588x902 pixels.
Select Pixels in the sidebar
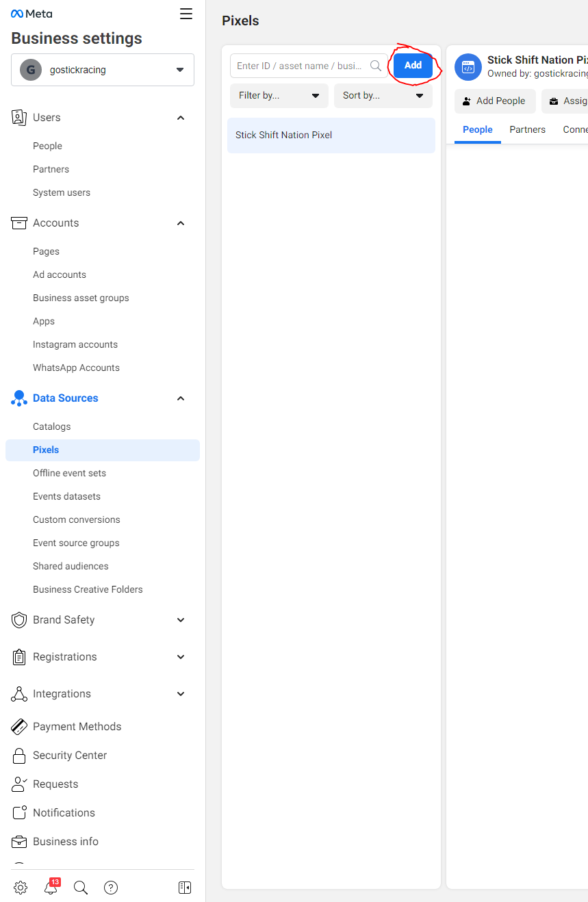pos(103,450)
